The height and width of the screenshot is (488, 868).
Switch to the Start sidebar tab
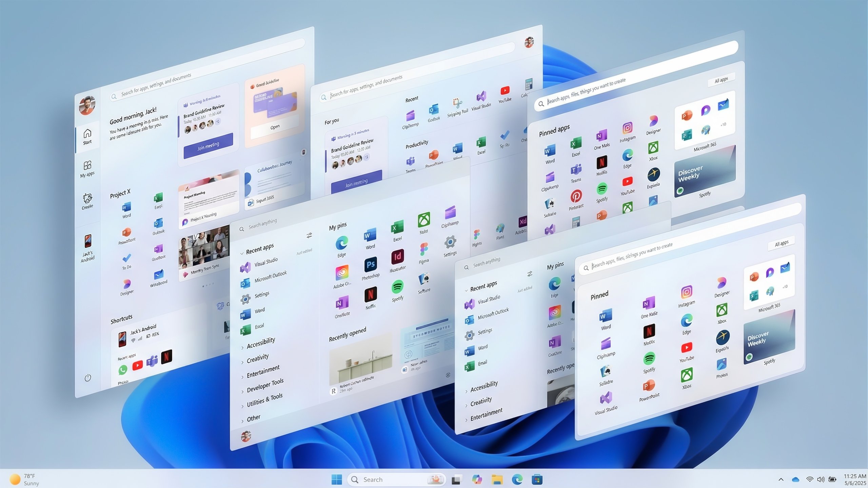(x=87, y=136)
